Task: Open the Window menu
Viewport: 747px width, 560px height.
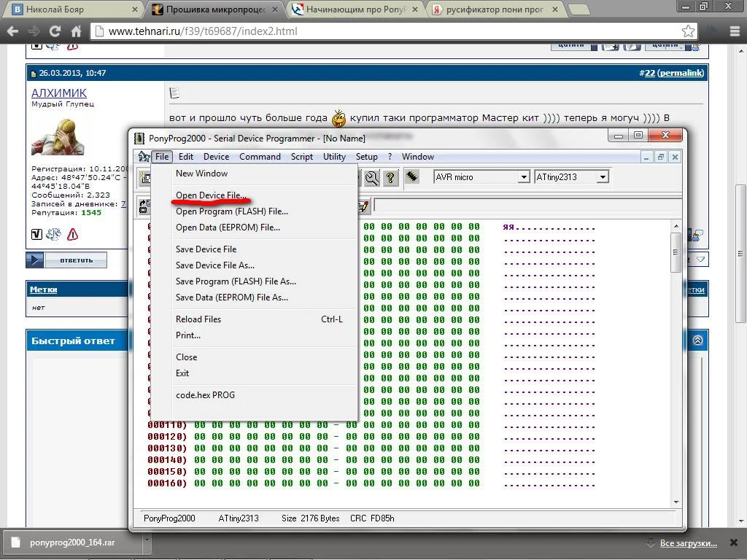Action: (418, 157)
